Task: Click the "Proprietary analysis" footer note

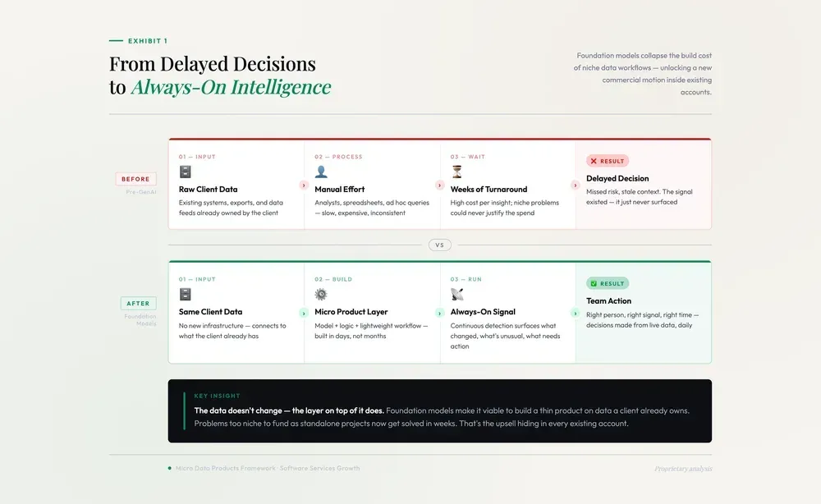Action: (683, 469)
